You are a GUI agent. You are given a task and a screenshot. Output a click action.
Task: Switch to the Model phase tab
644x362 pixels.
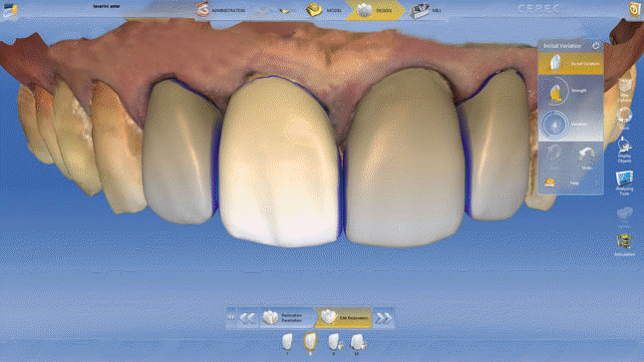(324, 10)
